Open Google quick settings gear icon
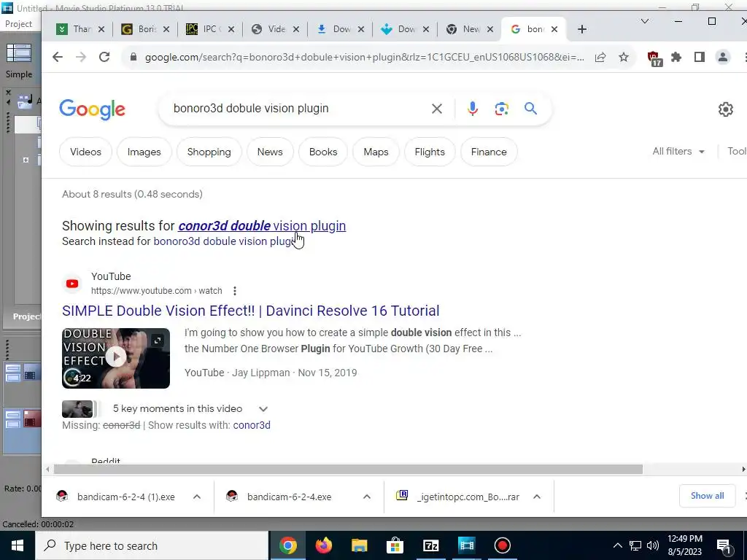The image size is (747, 560). 726,109
